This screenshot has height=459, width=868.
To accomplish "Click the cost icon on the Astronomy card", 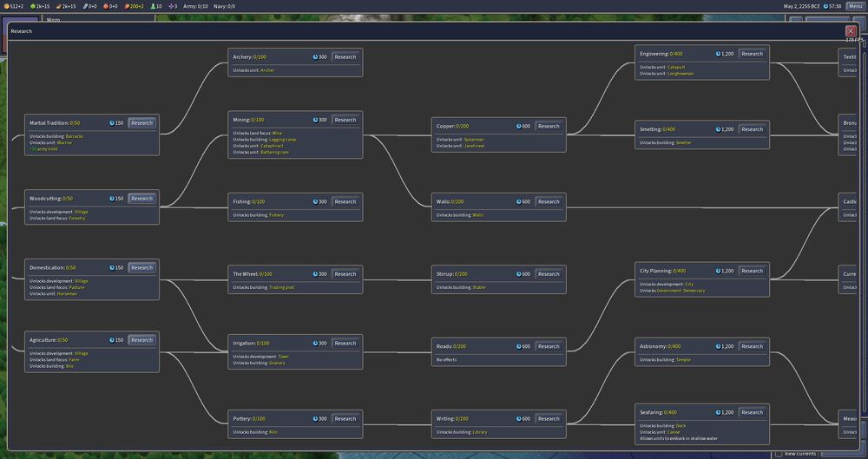I will (718, 346).
